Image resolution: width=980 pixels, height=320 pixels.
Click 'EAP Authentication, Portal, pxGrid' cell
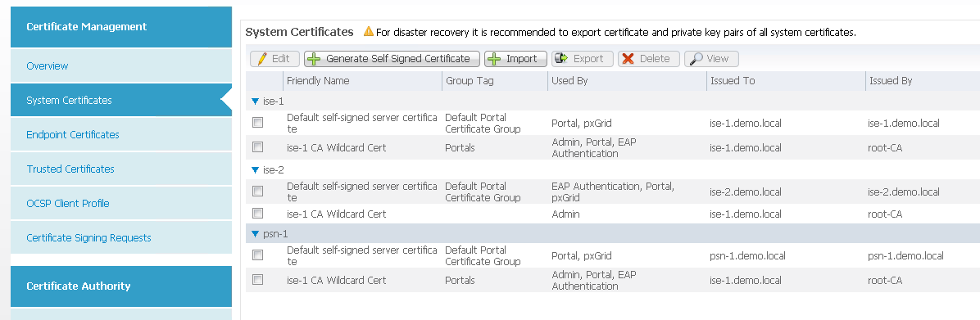(x=613, y=192)
